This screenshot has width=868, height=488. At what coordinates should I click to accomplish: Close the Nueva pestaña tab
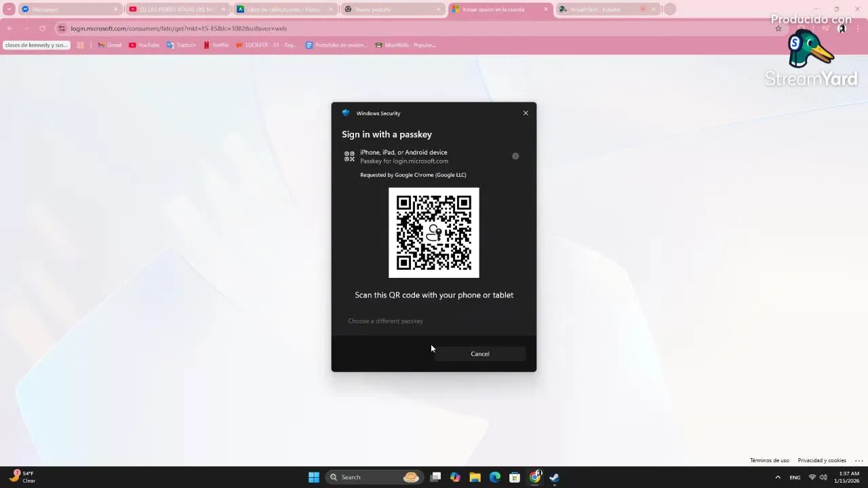point(439,9)
